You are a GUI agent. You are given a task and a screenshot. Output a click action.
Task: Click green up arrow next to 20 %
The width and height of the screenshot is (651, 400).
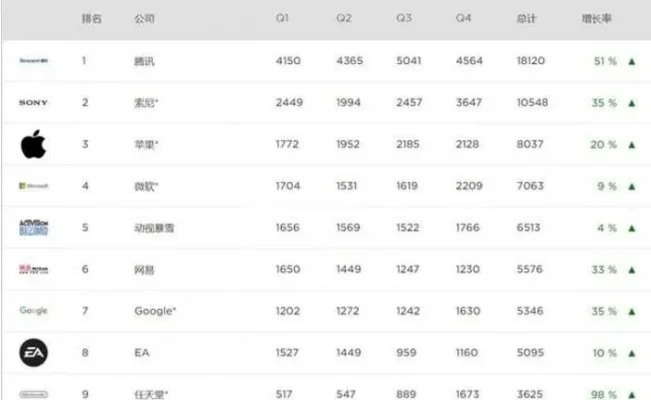click(632, 145)
